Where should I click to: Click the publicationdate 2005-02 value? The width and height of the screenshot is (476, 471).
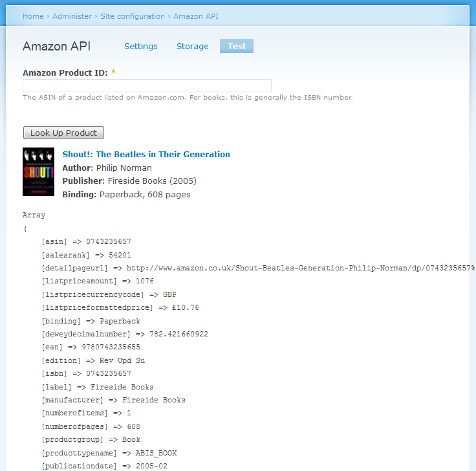pos(151,466)
